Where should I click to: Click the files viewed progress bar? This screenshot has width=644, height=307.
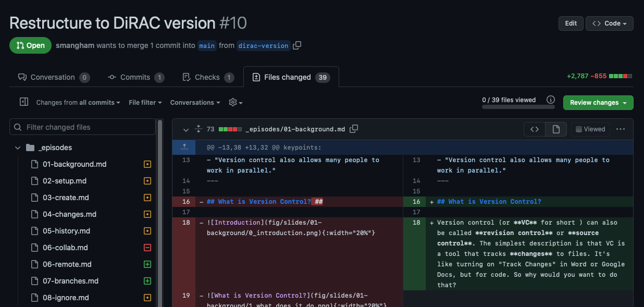tap(518, 107)
